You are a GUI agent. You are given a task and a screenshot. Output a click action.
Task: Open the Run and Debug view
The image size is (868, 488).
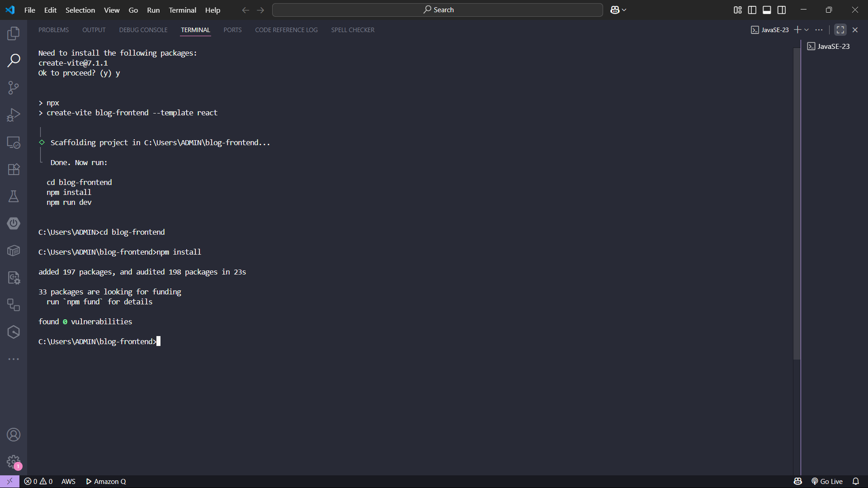tap(14, 115)
